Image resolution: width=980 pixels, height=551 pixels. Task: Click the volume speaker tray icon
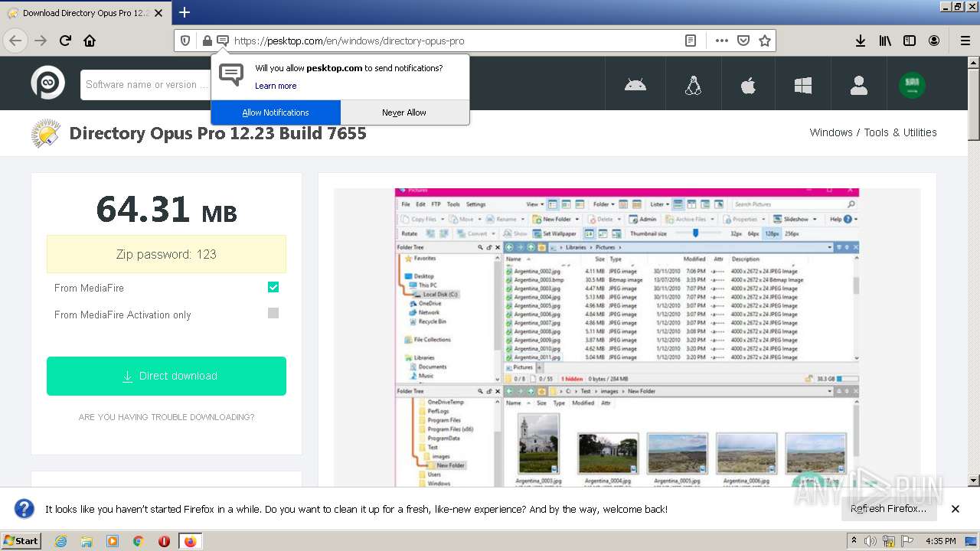871,541
